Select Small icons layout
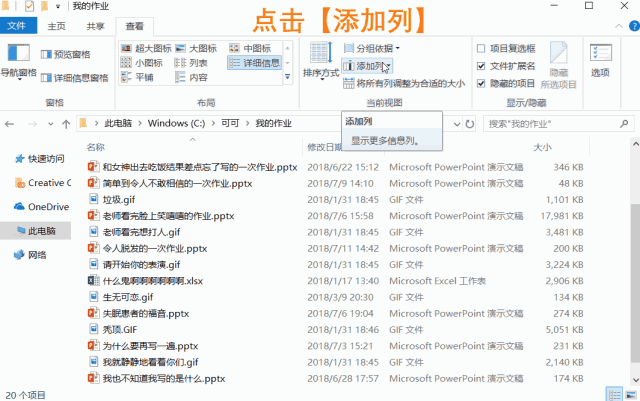Screen dimensions: 640x401 coord(142,63)
